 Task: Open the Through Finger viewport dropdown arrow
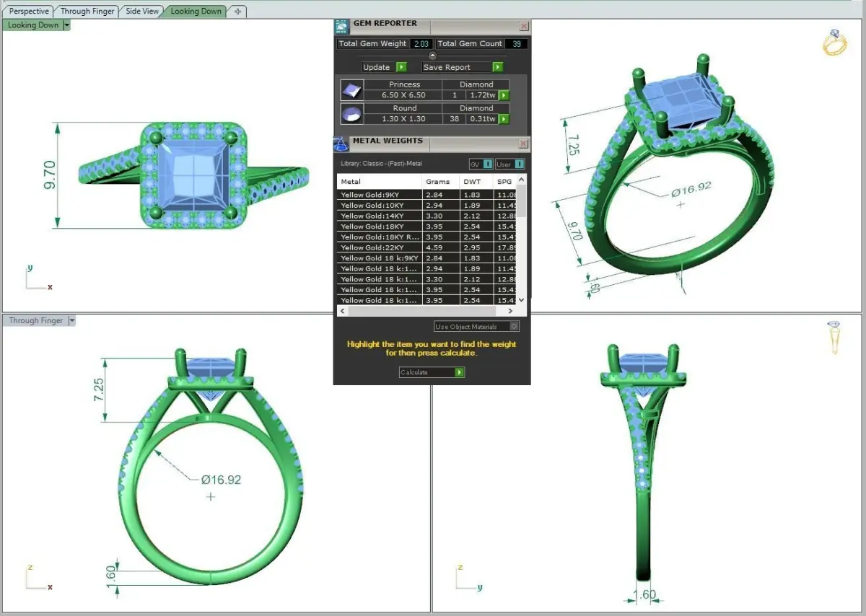pos(71,320)
